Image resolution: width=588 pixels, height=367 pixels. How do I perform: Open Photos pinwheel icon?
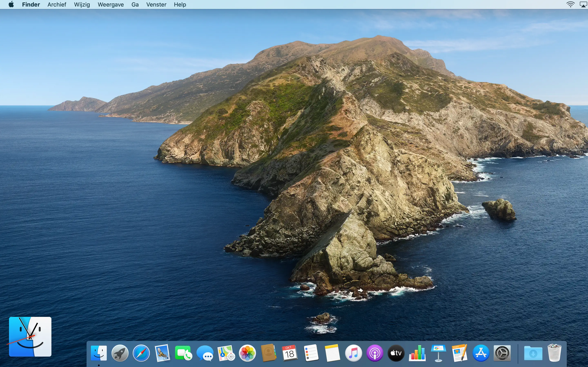click(x=247, y=353)
